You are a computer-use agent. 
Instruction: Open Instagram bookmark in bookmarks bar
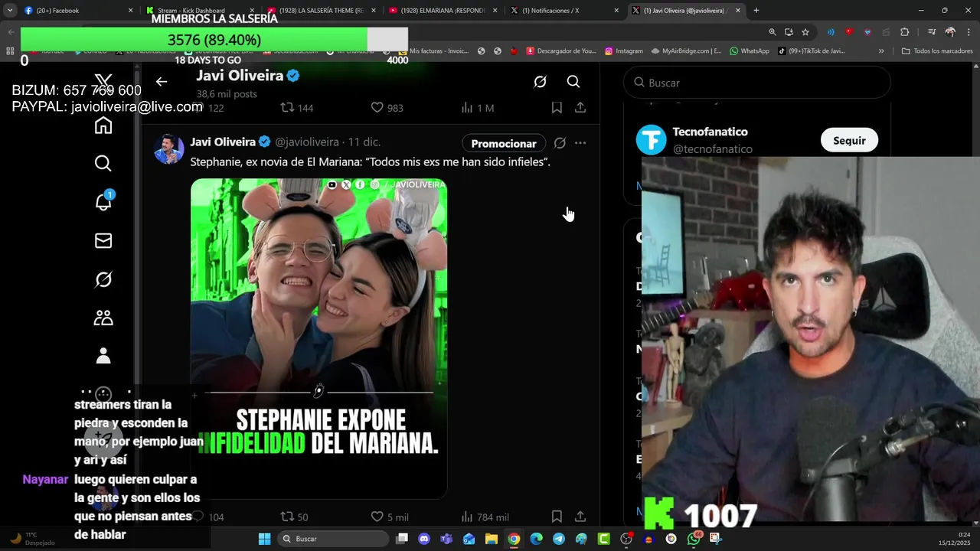coord(623,51)
